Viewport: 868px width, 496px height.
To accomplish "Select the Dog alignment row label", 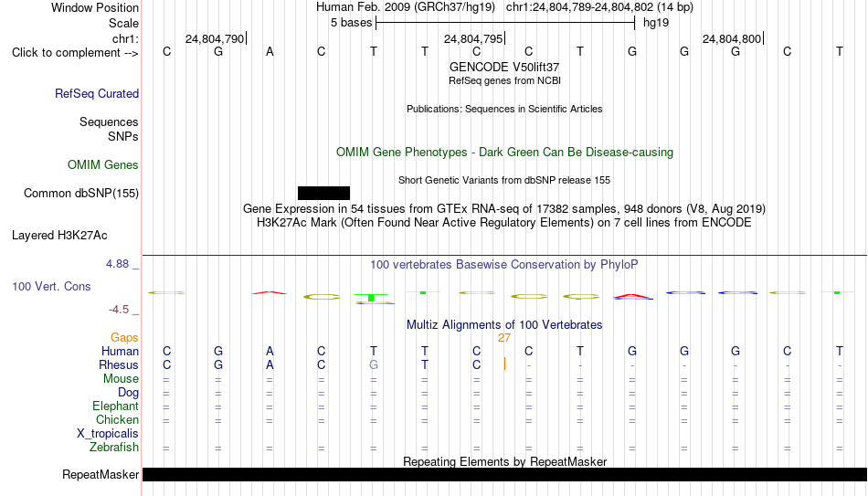I will tap(129, 393).
